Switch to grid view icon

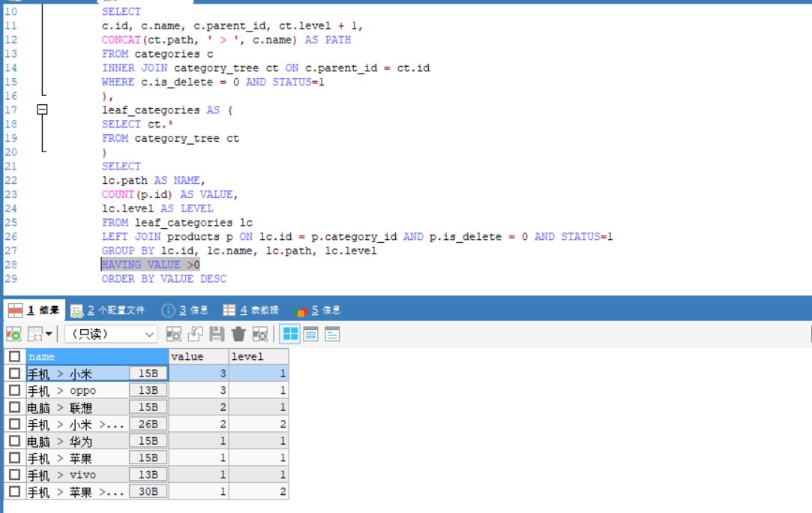(x=290, y=334)
